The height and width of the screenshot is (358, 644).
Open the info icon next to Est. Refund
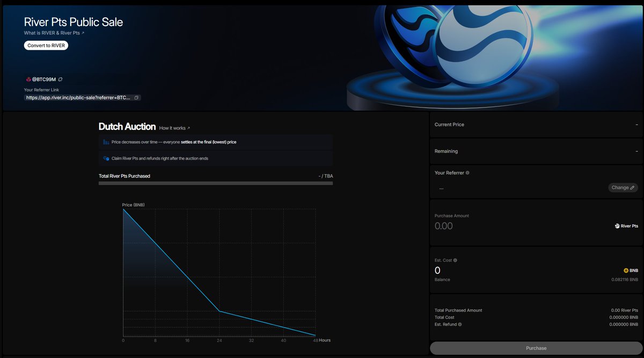click(x=460, y=324)
